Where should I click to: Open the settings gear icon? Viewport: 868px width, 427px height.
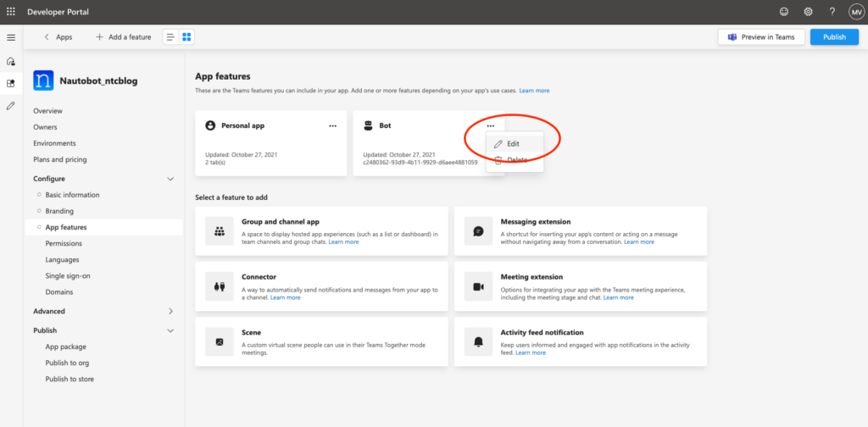click(x=808, y=12)
